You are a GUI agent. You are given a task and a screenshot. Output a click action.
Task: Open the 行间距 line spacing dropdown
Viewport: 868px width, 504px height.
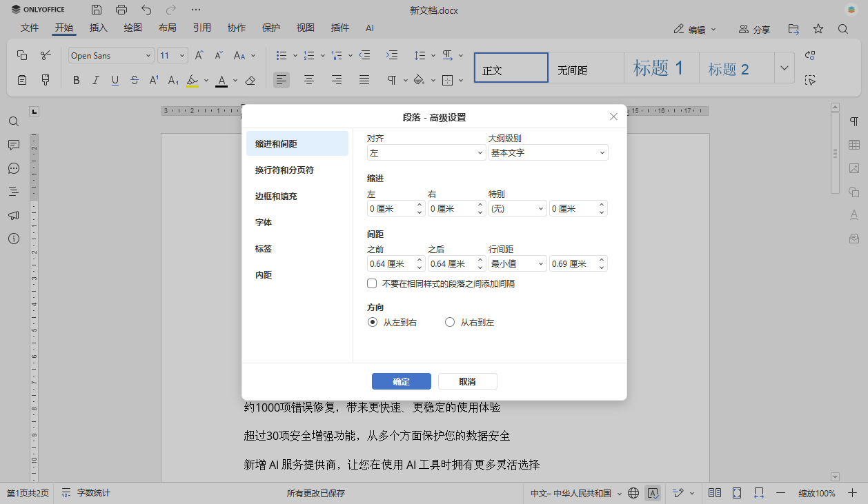[x=517, y=263]
